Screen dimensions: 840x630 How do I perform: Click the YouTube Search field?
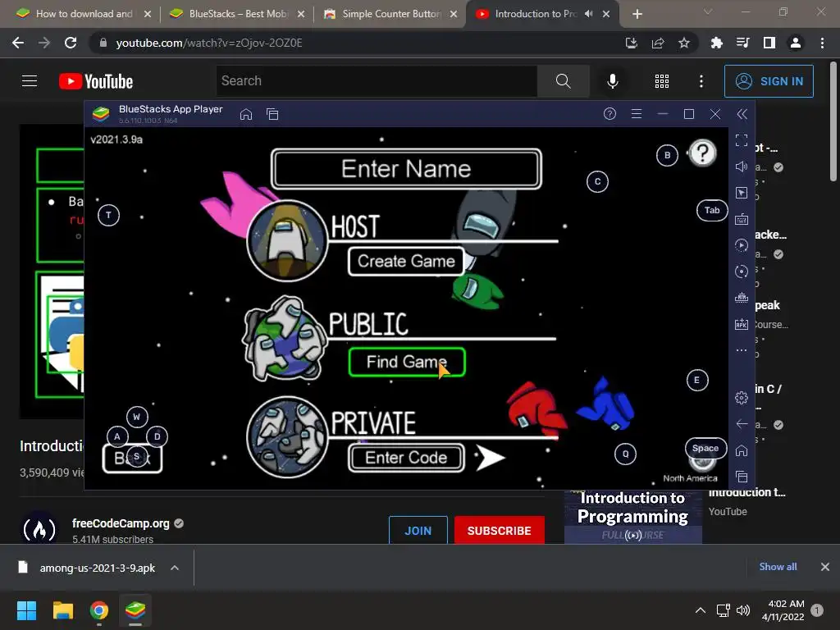[x=377, y=81]
